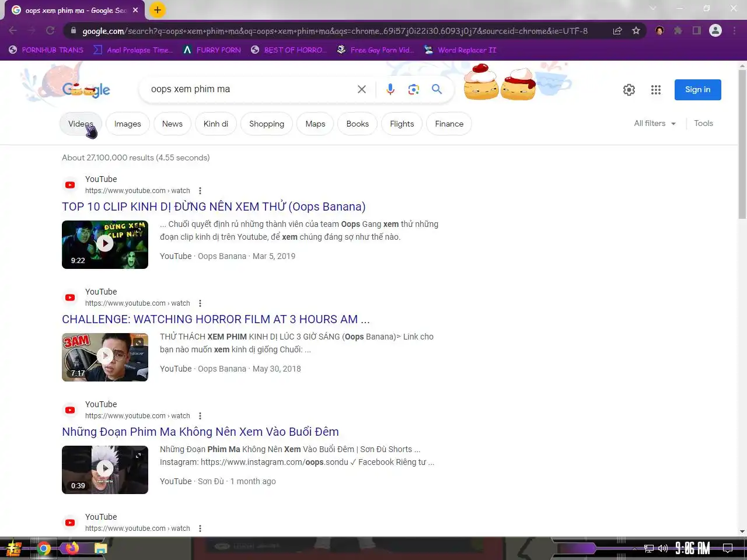Image resolution: width=747 pixels, height=560 pixels.
Task: Open Google quick settings gear
Action: pyautogui.click(x=629, y=90)
